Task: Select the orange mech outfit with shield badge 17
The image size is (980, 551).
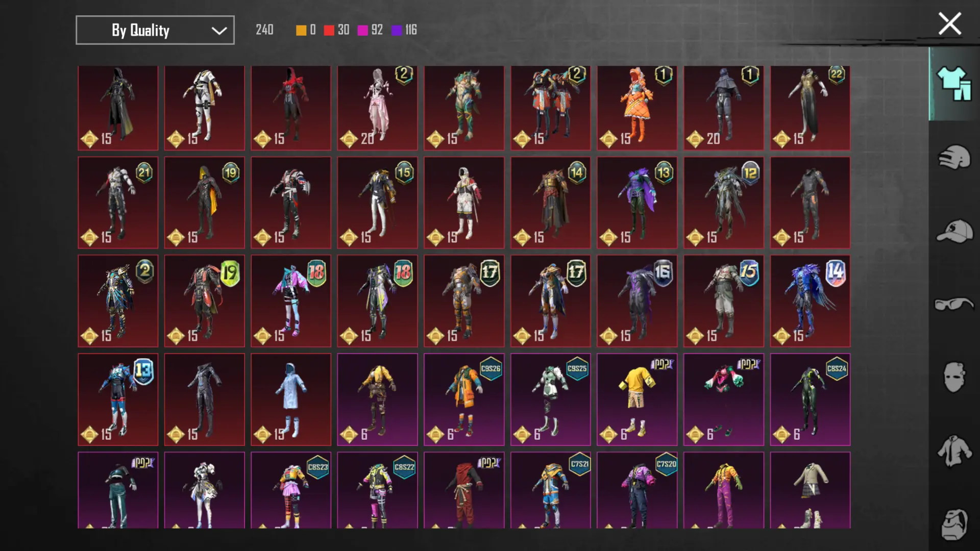Action: pyautogui.click(x=464, y=301)
